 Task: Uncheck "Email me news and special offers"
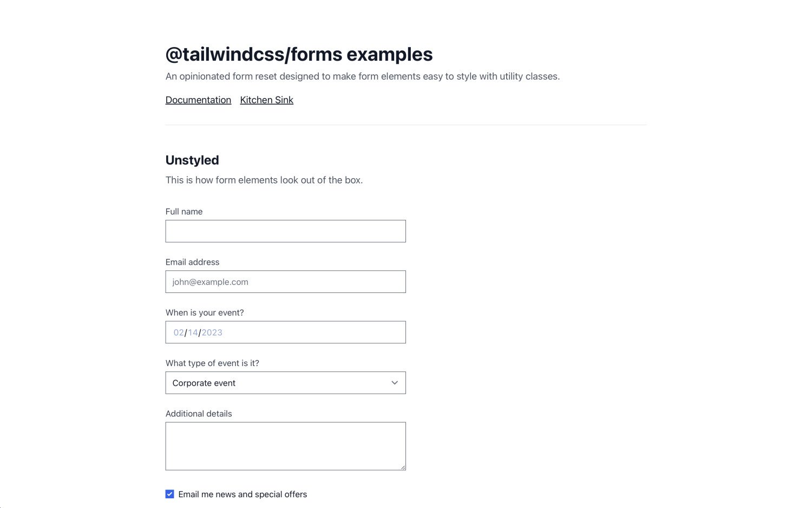click(x=169, y=493)
